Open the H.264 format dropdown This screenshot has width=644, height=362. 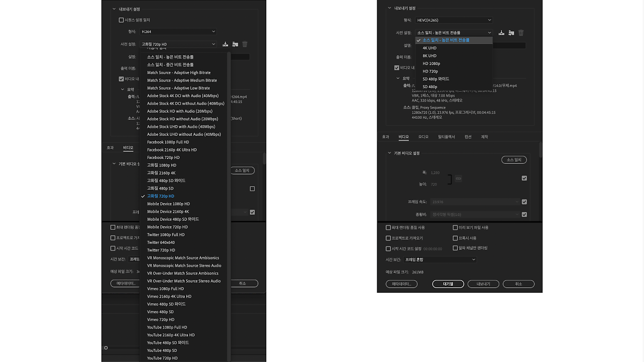pyautogui.click(x=178, y=32)
